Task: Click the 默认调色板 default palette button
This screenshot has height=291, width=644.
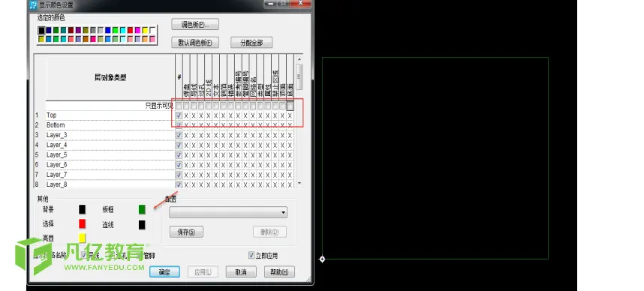Action: click(195, 42)
